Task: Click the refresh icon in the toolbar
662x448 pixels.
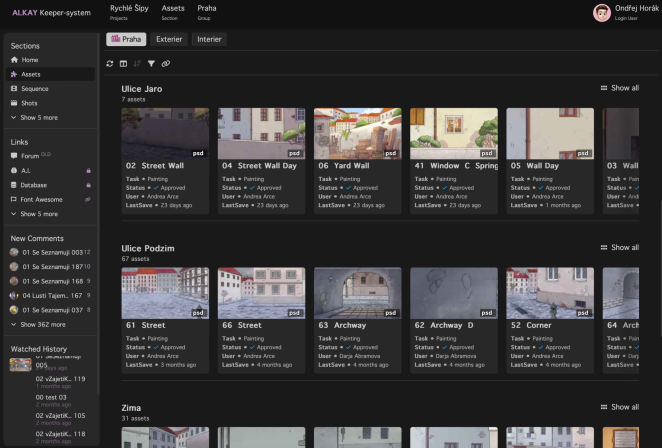Action: (x=110, y=64)
